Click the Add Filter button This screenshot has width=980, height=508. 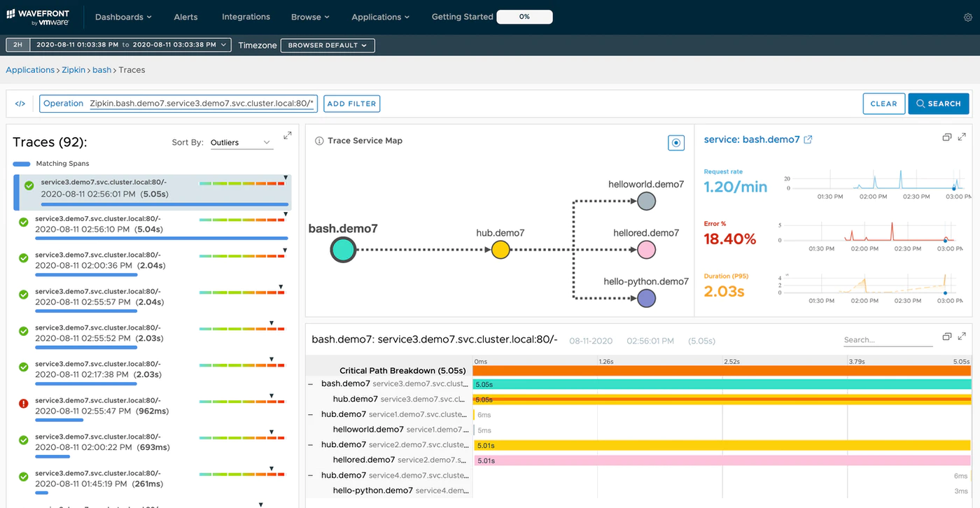coord(351,104)
